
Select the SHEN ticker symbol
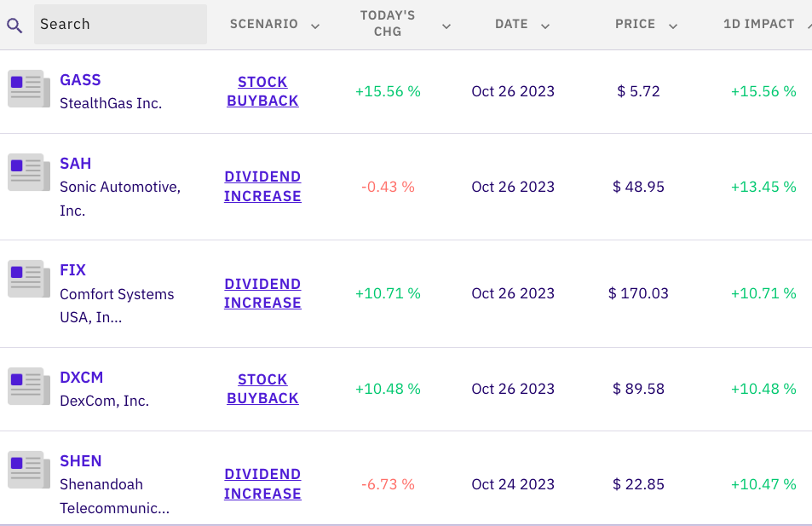[81, 461]
